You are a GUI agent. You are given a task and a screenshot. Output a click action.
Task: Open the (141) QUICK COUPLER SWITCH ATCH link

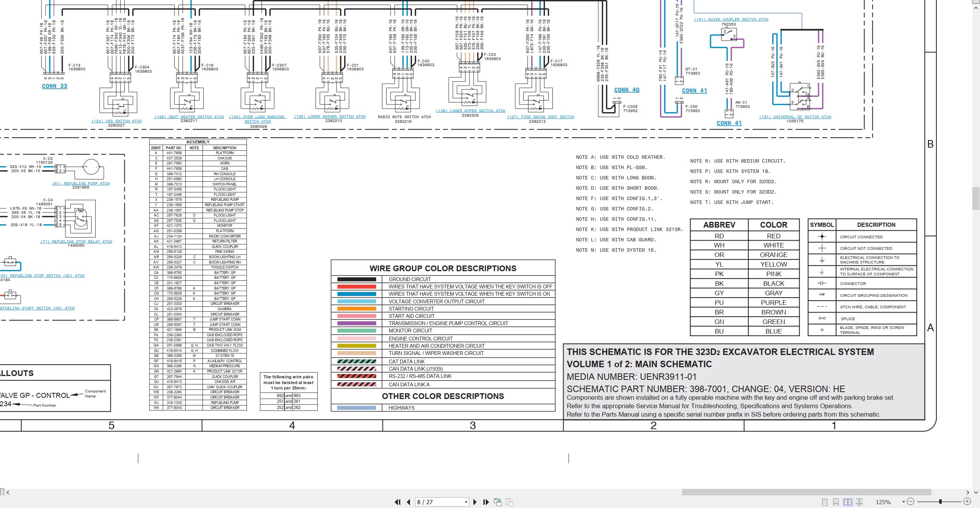click(731, 20)
